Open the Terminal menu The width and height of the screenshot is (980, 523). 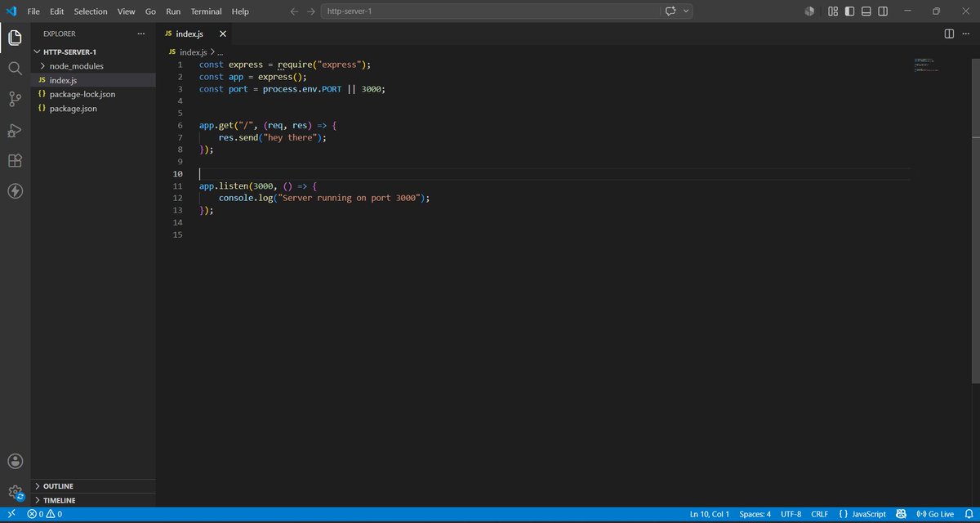pos(206,11)
